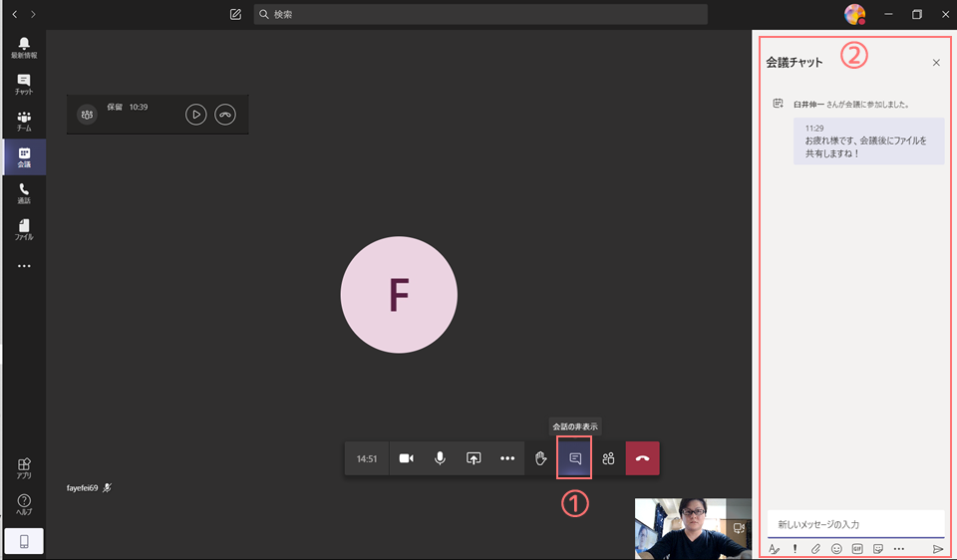Raise your hand in the meeting
Screen dimensions: 957x560
(540, 458)
